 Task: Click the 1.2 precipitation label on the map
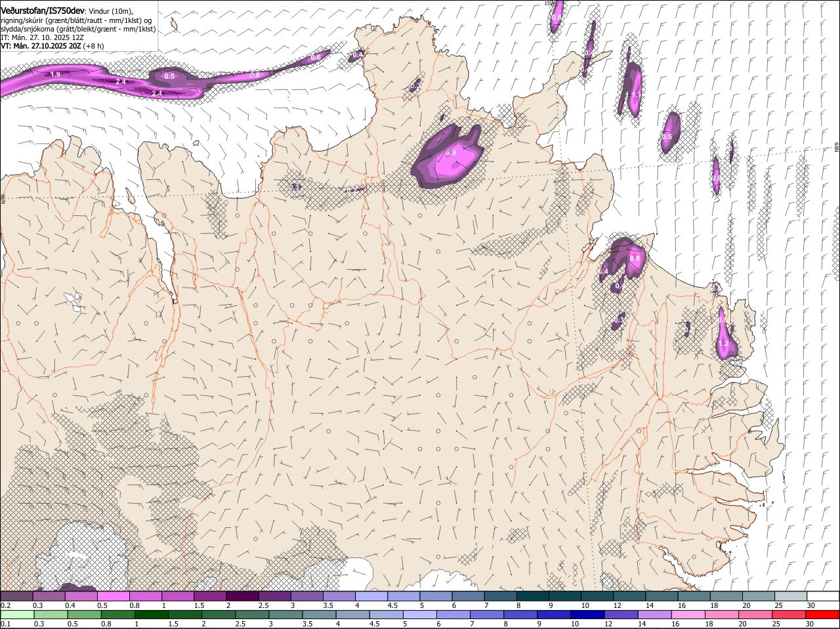[x=723, y=343]
